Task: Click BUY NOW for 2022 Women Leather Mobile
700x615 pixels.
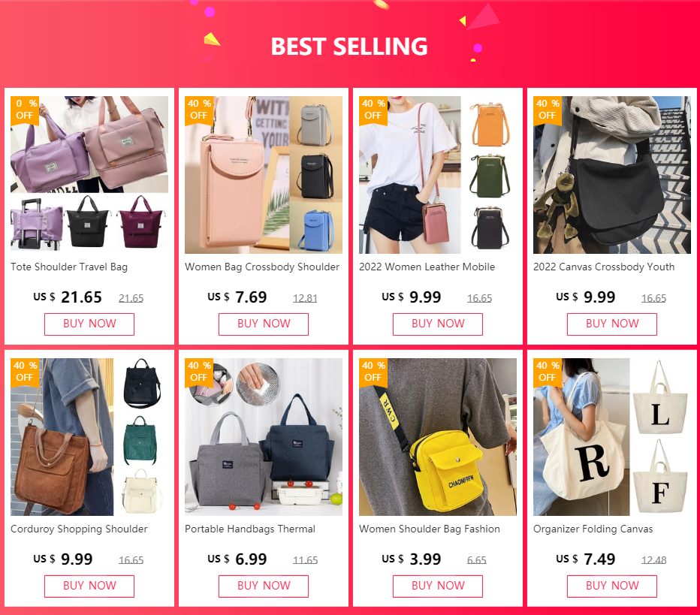Action: 437,324
